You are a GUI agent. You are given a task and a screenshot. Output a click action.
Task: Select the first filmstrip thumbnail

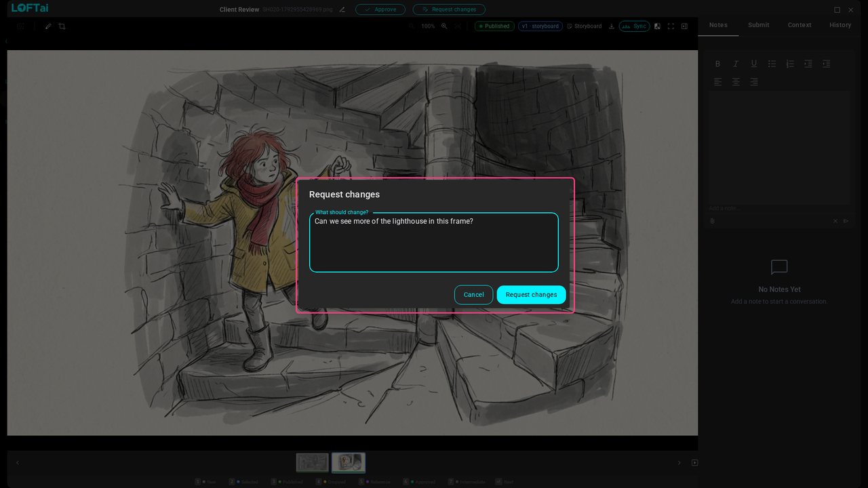click(x=313, y=463)
